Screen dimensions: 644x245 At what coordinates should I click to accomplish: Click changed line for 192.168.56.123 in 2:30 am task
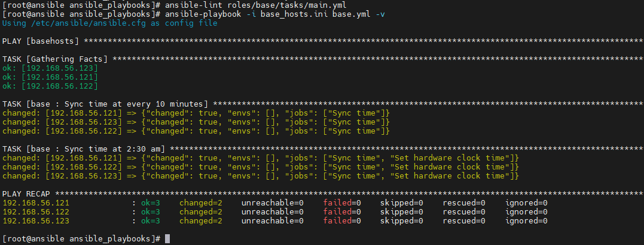pyautogui.click(x=261, y=176)
